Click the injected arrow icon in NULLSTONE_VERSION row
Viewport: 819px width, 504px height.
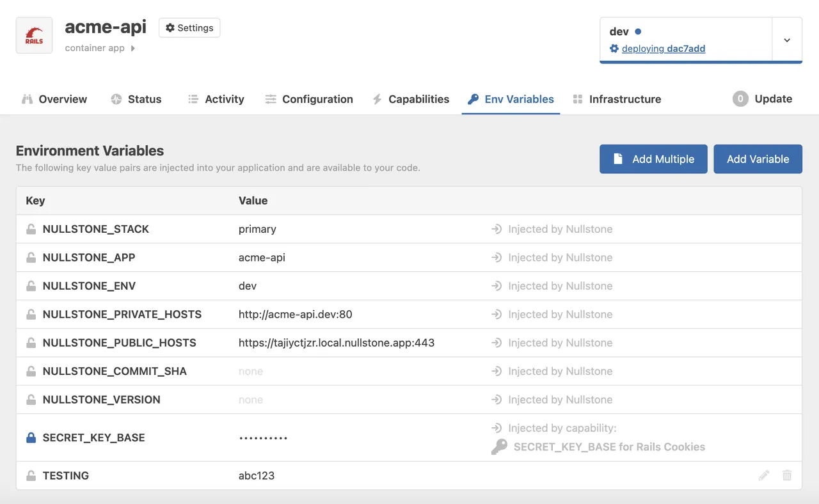pyautogui.click(x=497, y=400)
